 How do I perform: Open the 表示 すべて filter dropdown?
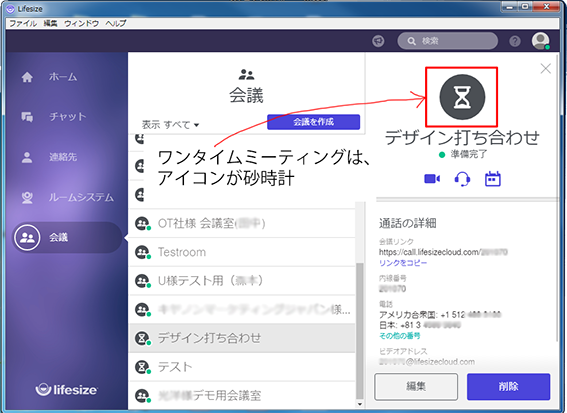(170, 125)
